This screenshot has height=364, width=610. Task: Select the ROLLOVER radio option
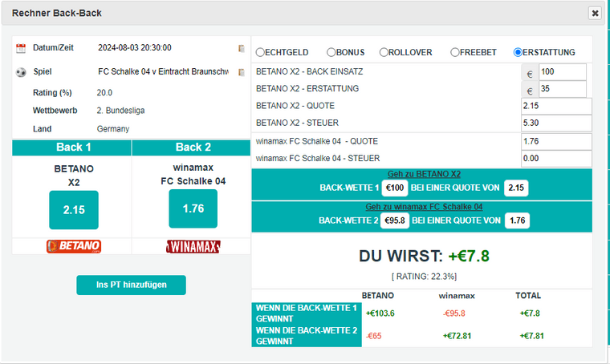[384, 52]
